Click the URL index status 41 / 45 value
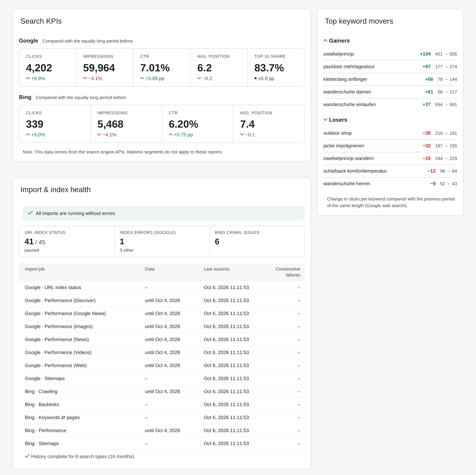Viewport: 476px width, 475px height. tap(35, 242)
